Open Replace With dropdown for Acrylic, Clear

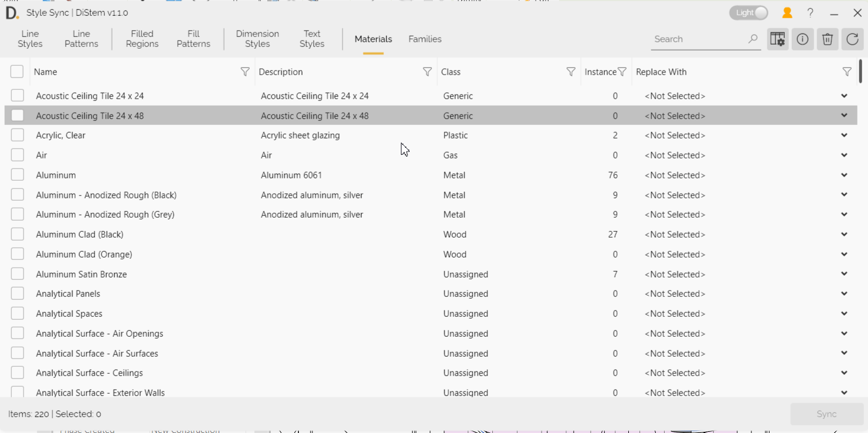[844, 135]
